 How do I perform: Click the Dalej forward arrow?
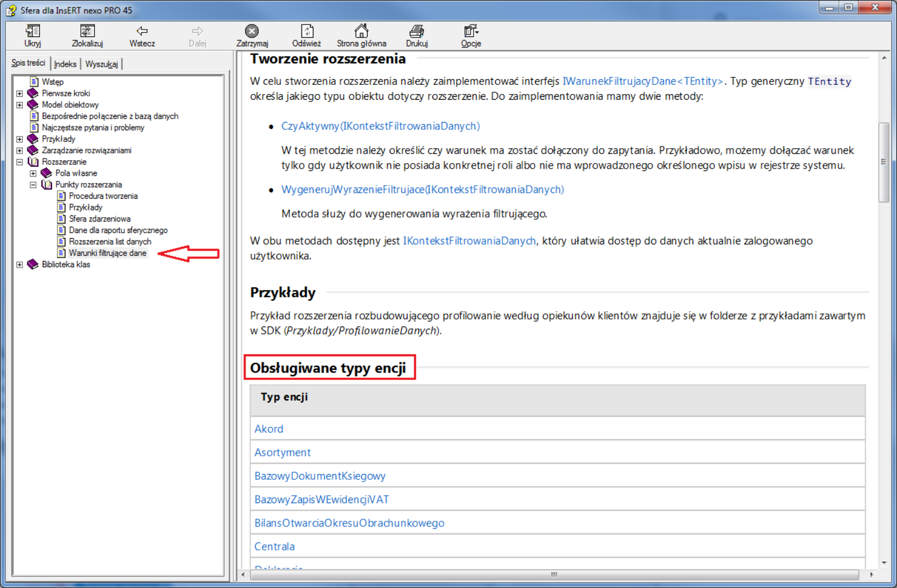pyautogui.click(x=197, y=31)
